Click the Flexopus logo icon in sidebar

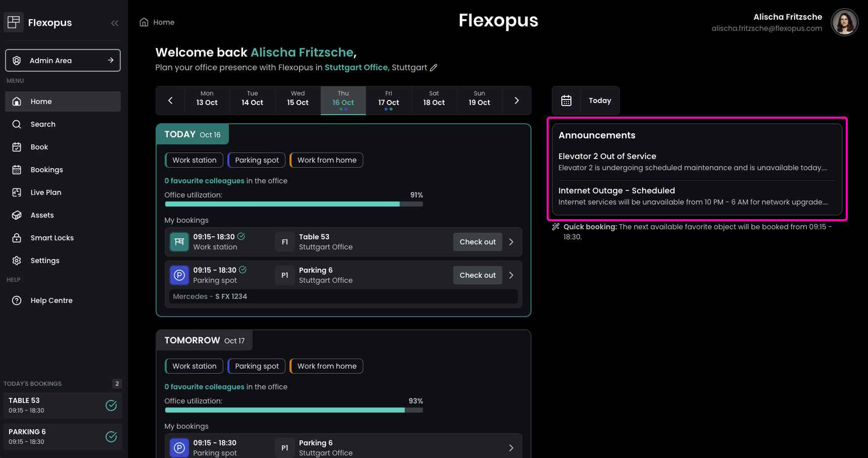coord(14,22)
